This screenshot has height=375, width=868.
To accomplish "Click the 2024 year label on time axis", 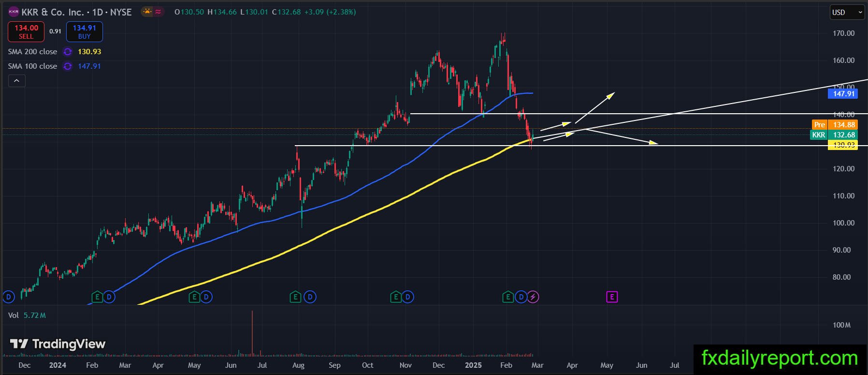I will point(58,365).
